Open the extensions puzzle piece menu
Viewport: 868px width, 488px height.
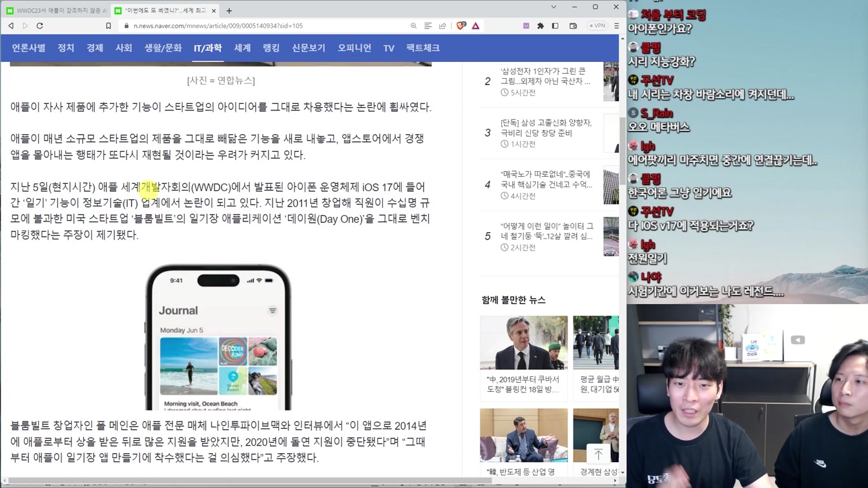click(x=541, y=26)
